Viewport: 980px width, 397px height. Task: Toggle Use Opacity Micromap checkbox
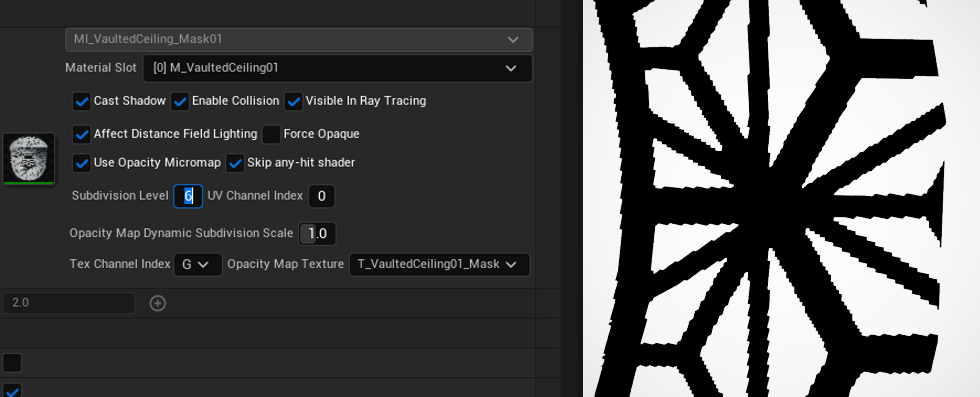[82, 163]
